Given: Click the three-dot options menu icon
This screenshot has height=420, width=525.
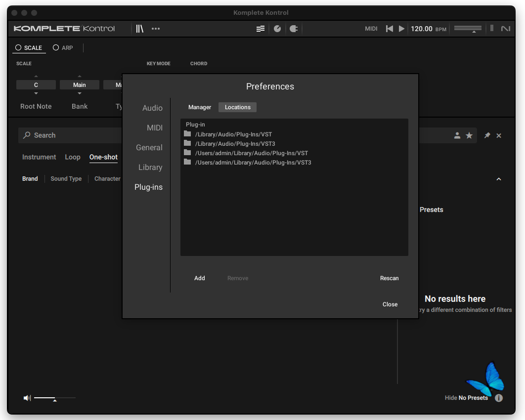Looking at the screenshot, I should point(156,29).
